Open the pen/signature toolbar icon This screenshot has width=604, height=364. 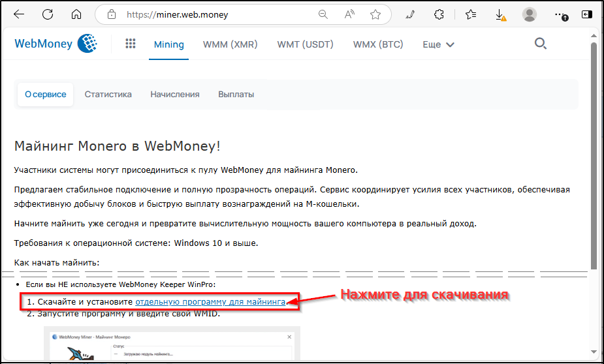tap(410, 14)
